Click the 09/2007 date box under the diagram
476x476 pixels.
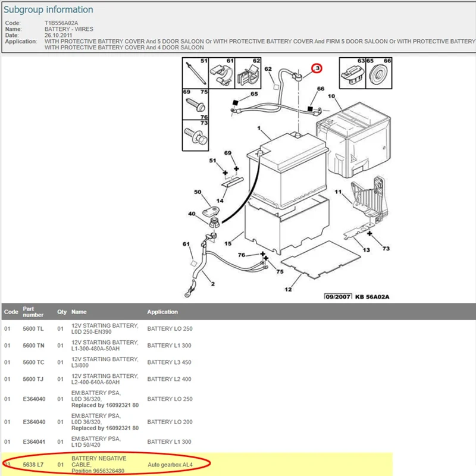pyautogui.click(x=338, y=296)
